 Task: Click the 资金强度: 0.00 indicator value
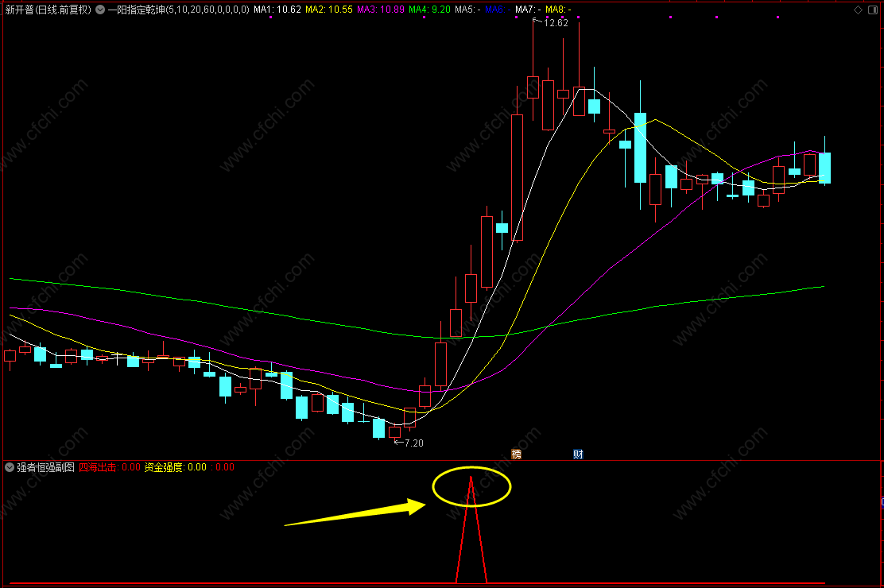(176, 467)
